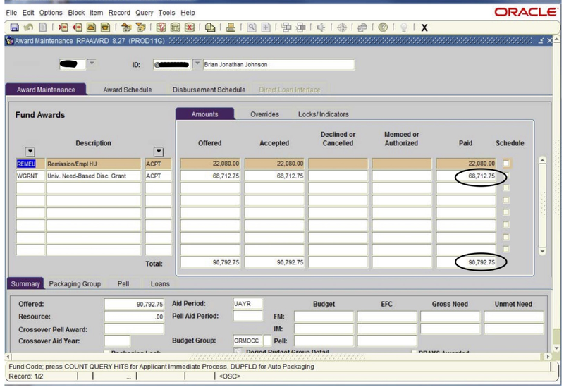Image resolution: width=564 pixels, height=392 pixels.
Task: Check Schedule box in seventh row
Action: click(x=506, y=237)
